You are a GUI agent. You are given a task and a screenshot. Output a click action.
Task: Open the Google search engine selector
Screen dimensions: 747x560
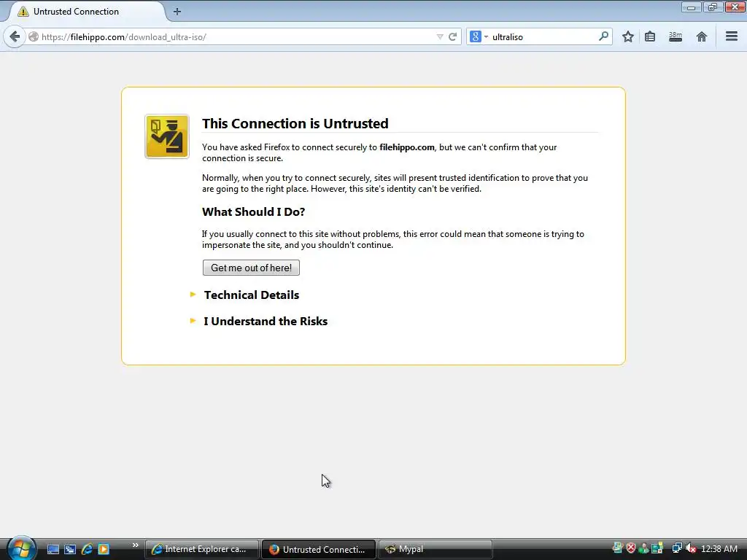[479, 36]
